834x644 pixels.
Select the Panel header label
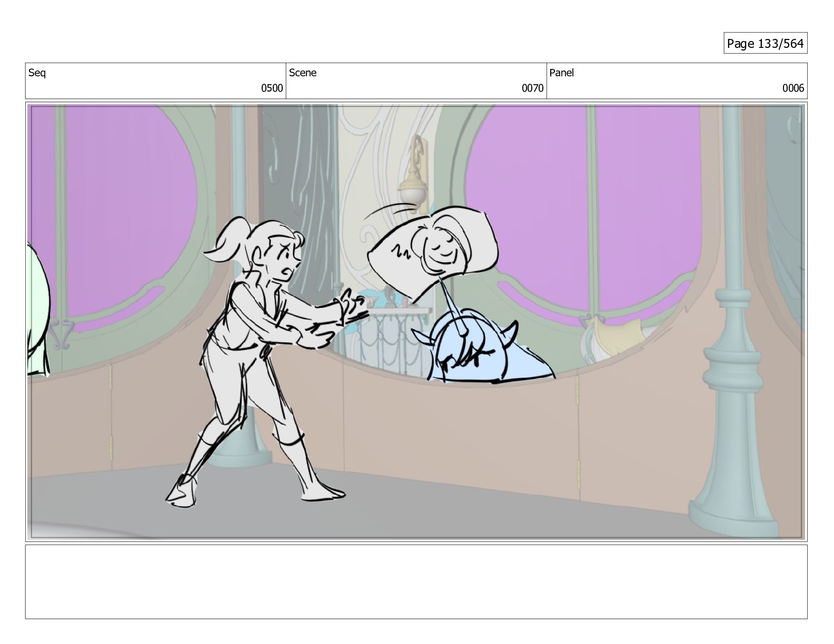point(561,73)
